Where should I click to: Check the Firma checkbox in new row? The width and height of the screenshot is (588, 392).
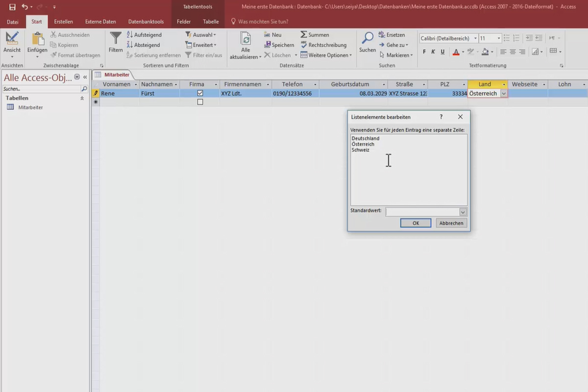point(200,102)
